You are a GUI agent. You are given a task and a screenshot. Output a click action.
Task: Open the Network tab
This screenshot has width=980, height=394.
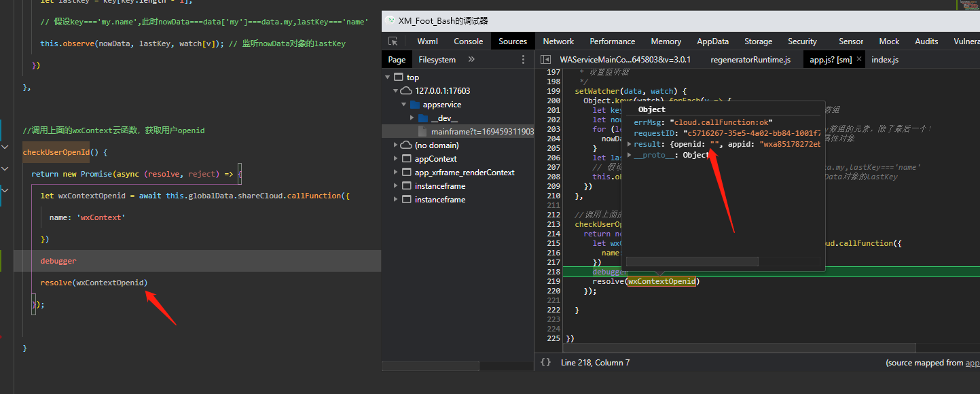pyautogui.click(x=558, y=41)
